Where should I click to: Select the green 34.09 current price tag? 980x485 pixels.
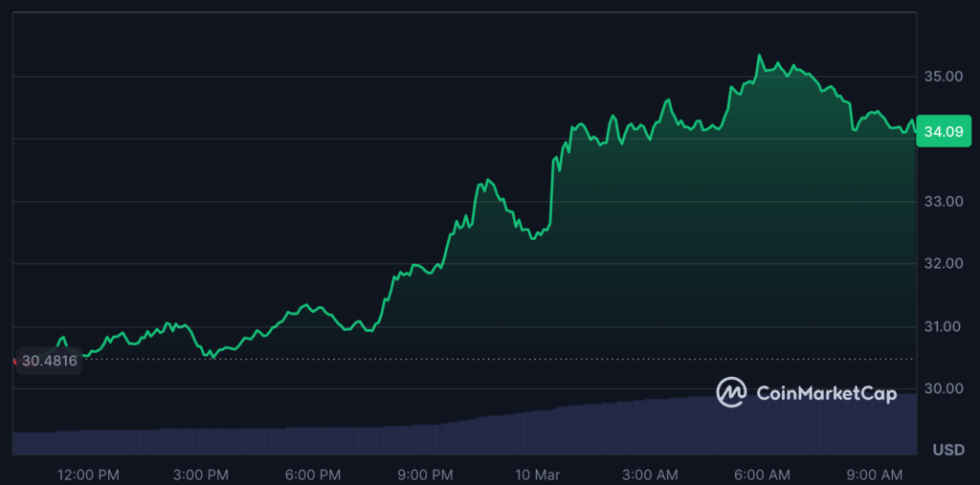(942, 134)
